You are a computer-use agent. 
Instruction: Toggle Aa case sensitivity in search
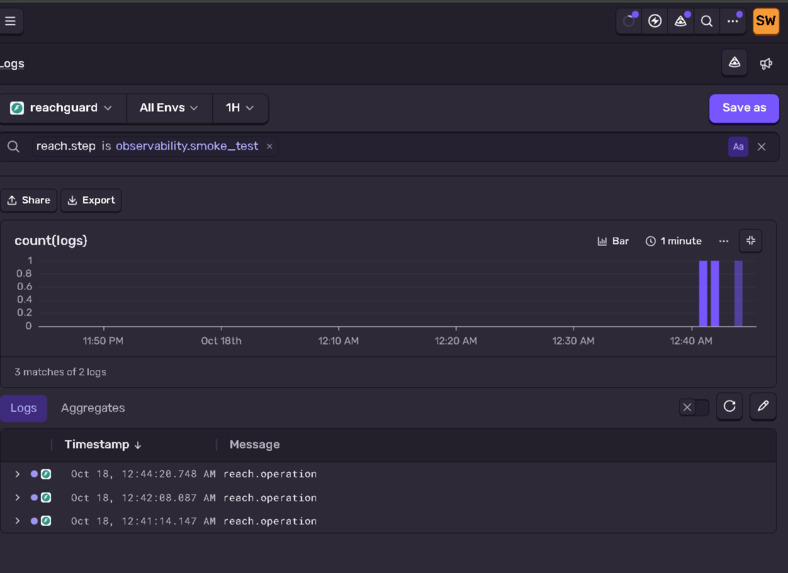[738, 147]
